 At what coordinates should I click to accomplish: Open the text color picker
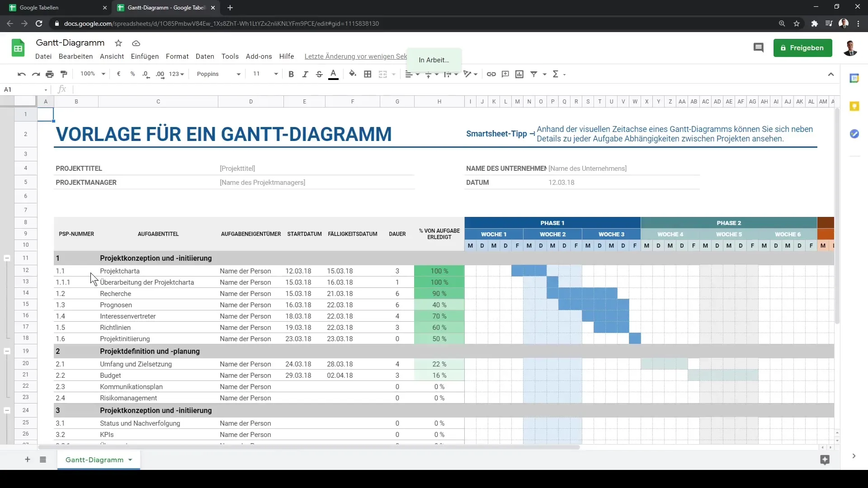(x=334, y=74)
